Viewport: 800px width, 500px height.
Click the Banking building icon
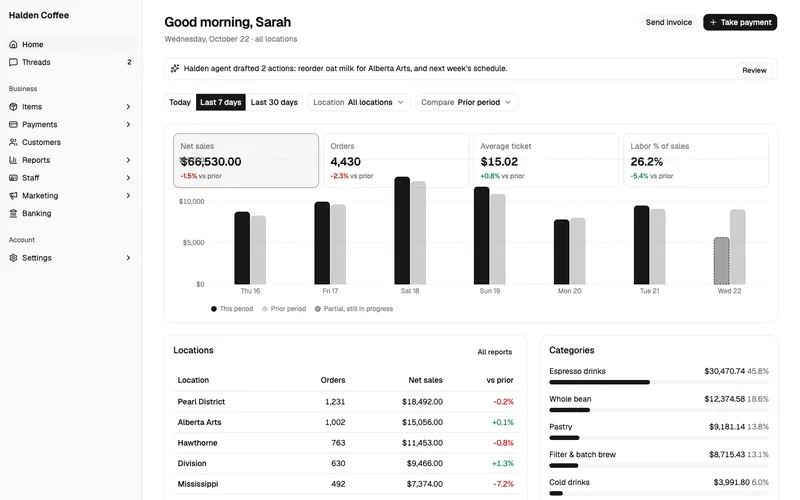tap(13, 213)
